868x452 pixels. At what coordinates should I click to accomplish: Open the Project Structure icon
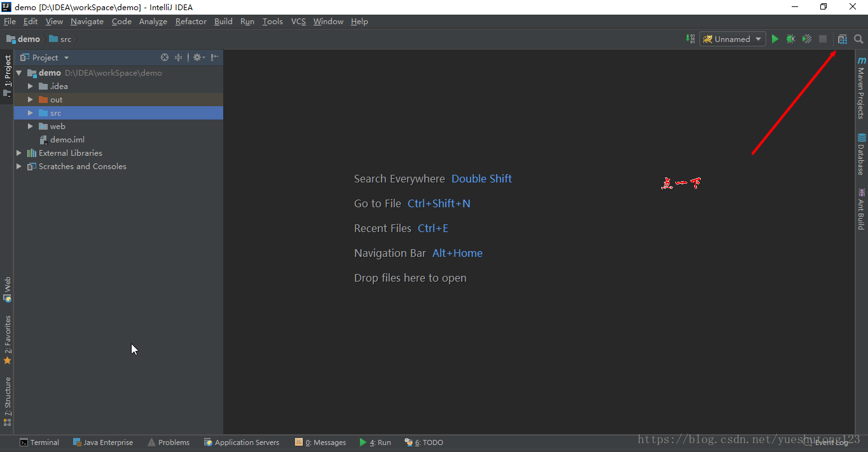coord(843,39)
